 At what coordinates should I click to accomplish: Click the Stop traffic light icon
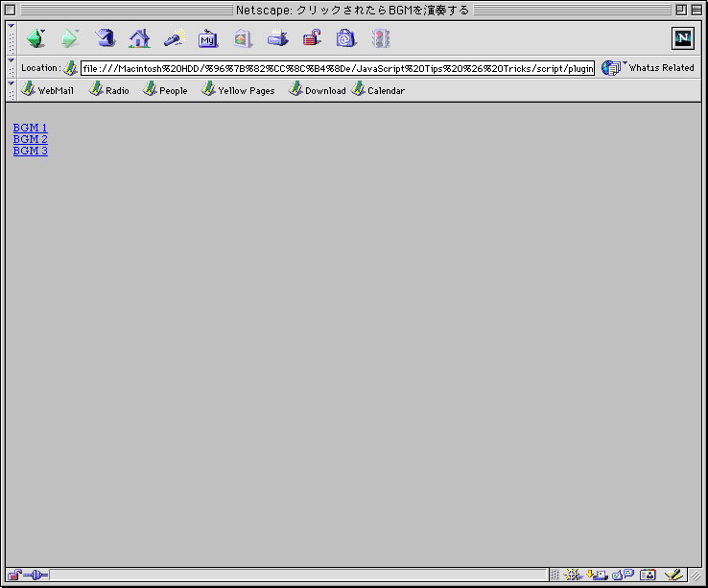click(381, 38)
